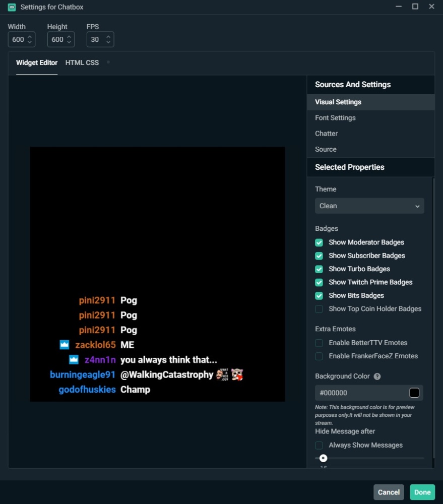443x504 pixels.
Task: Uncheck Show Twitch Prime Badges
Action: (319, 283)
